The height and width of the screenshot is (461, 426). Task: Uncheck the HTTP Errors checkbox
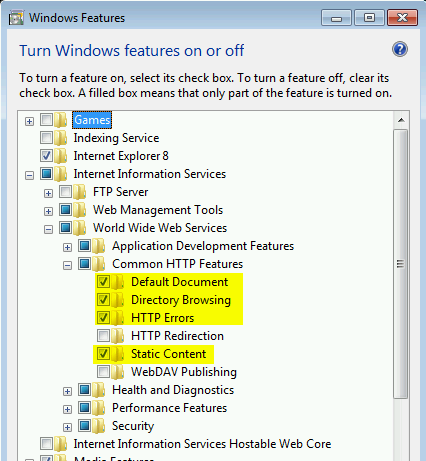click(x=103, y=317)
